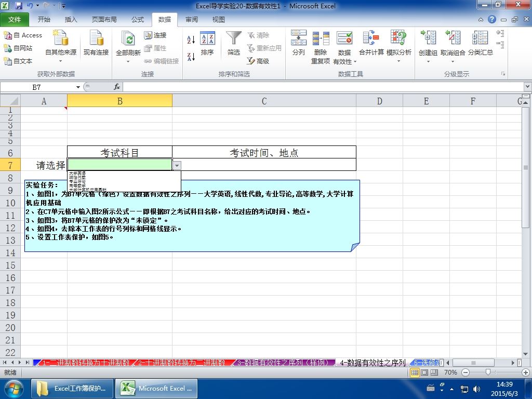Expand the Ungroup (取消组合) dropdown arrow
The image size is (532, 399).
453,61
